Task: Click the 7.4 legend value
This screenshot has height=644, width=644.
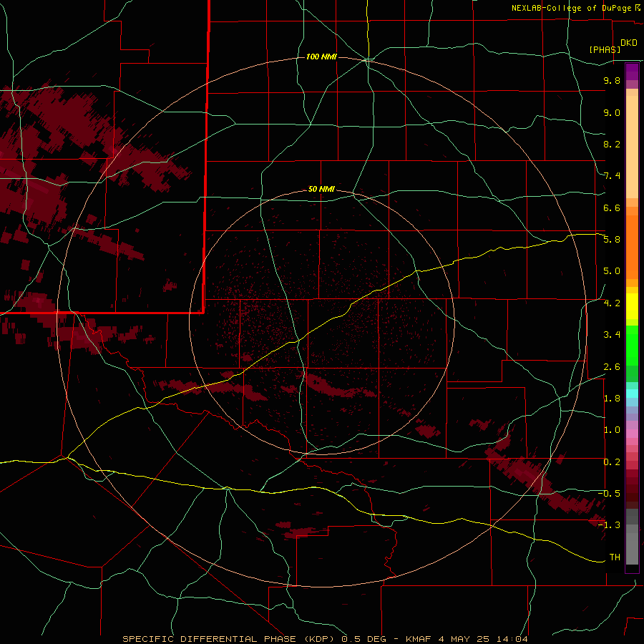Action: [x=612, y=176]
